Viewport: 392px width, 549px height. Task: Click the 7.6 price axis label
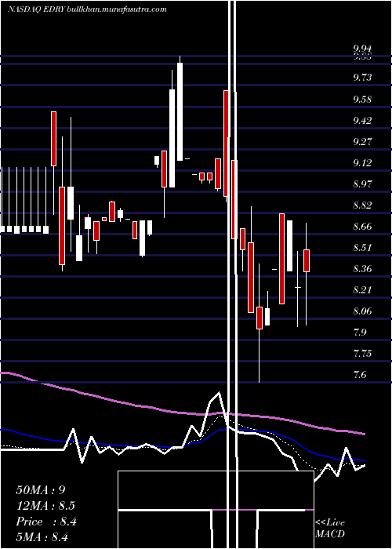[x=359, y=375]
